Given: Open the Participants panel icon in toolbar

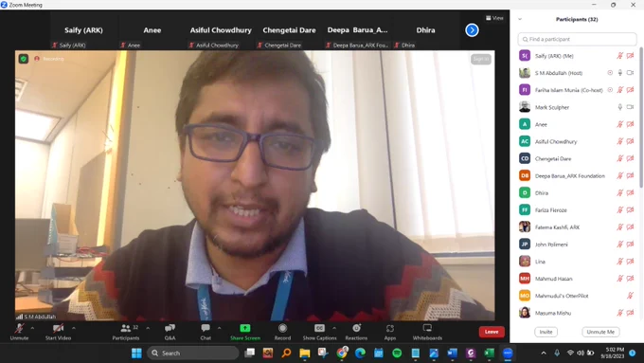Looking at the screenshot, I should (126, 332).
